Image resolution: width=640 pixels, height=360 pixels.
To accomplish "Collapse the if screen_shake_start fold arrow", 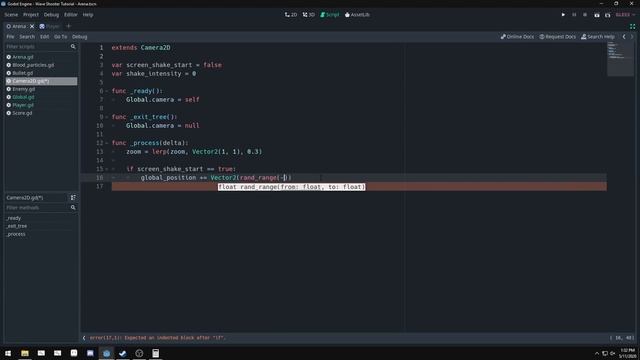I will pyautogui.click(x=107, y=169).
